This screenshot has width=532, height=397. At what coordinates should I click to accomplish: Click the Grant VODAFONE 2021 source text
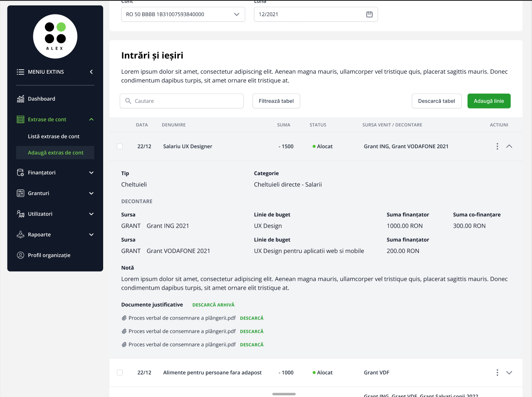178,251
